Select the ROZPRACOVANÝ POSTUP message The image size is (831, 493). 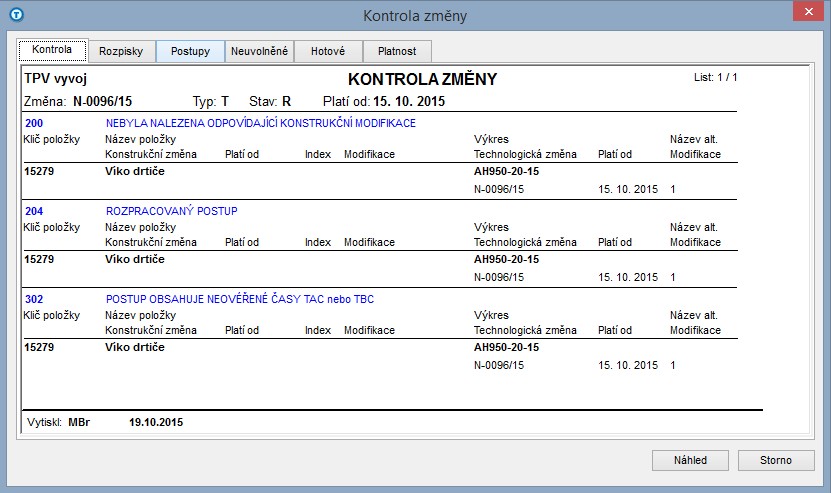point(171,211)
